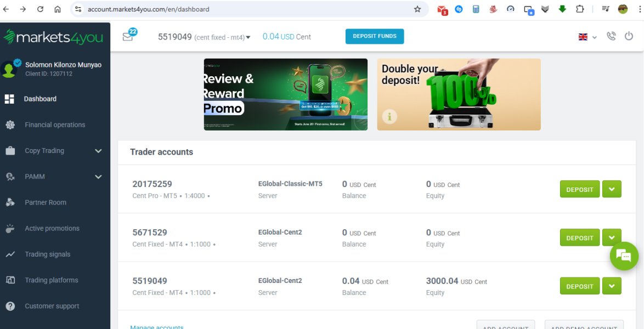Expand options arrow for account 20175259

click(612, 189)
